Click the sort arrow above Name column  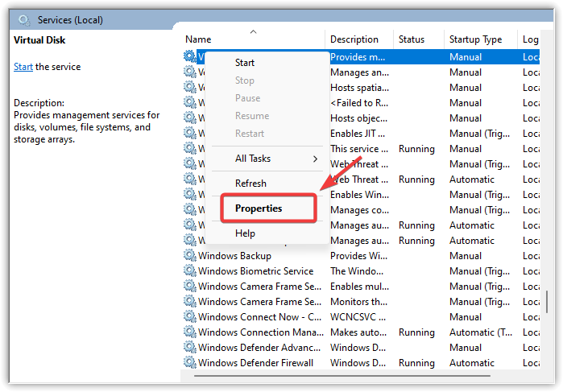point(254,31)
